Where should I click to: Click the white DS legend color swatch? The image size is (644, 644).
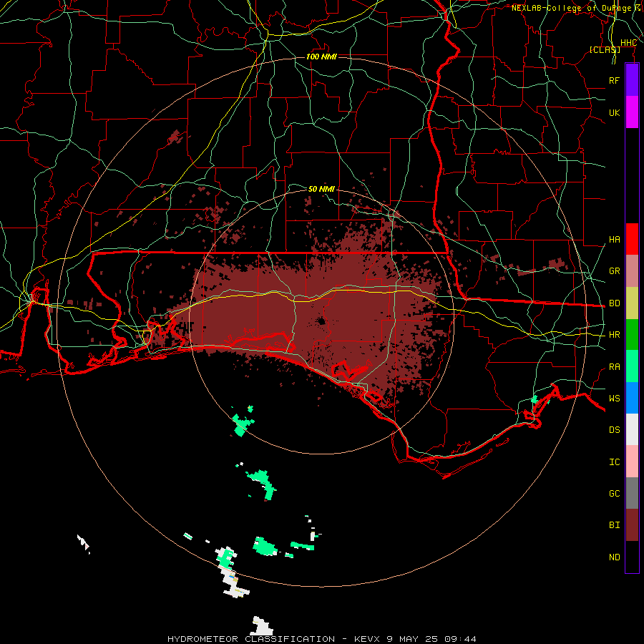[632, 429]
